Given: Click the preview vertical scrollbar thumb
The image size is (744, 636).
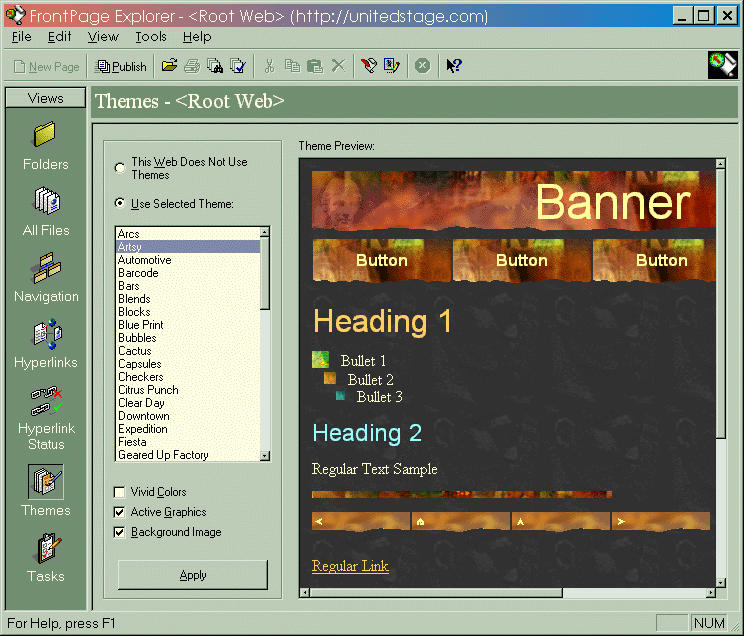Looking at the screenshot, I should click(721, 303).
